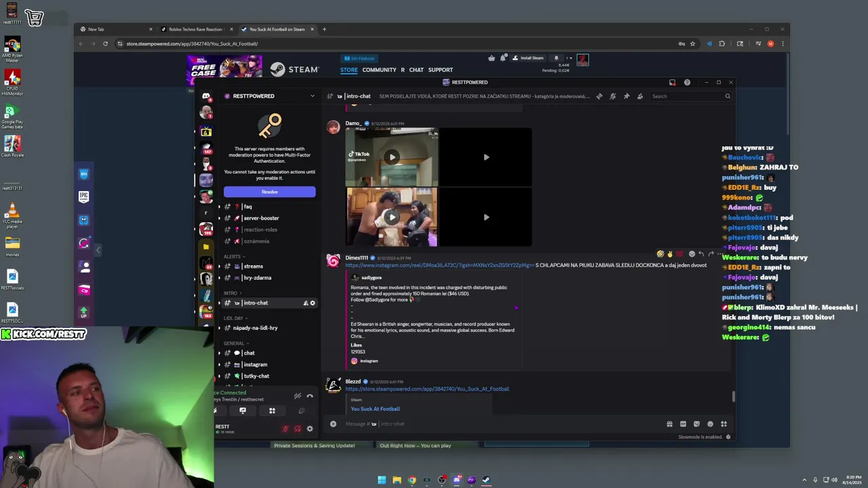Viewport: 868px width, 488px height.
Task: Open attachment plus button in message bar
Action: pyautogui.click(x=333, y=424)
